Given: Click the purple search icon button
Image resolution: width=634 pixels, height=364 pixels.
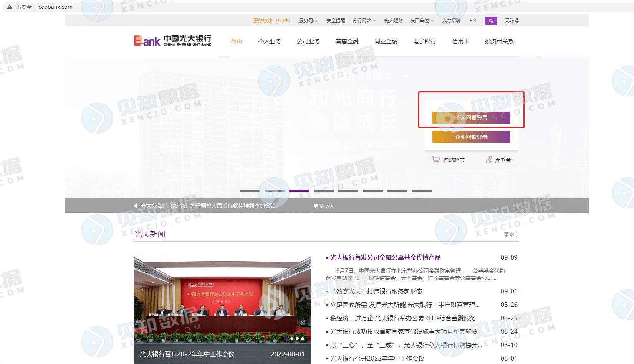Looking at the screenshot, I should pyautogui.click(x=491, y=21).
